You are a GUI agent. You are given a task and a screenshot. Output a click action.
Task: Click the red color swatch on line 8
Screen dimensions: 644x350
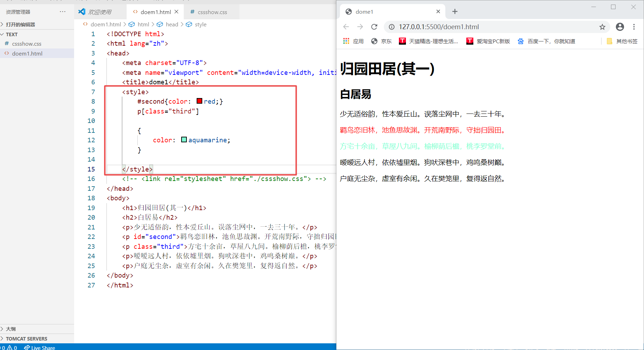(199, 101)
